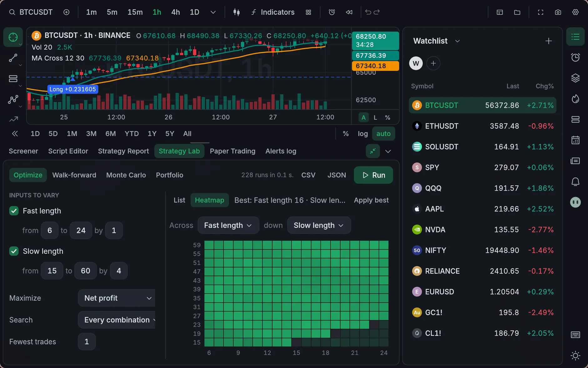Open the candlestick chart type selector

pos(236,12)
